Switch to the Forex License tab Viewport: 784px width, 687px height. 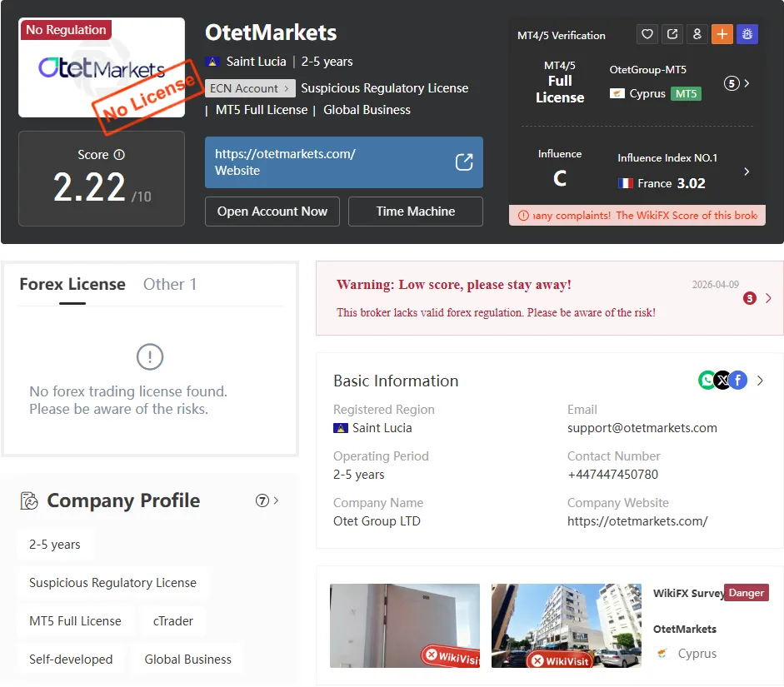[x=72, y=284]
